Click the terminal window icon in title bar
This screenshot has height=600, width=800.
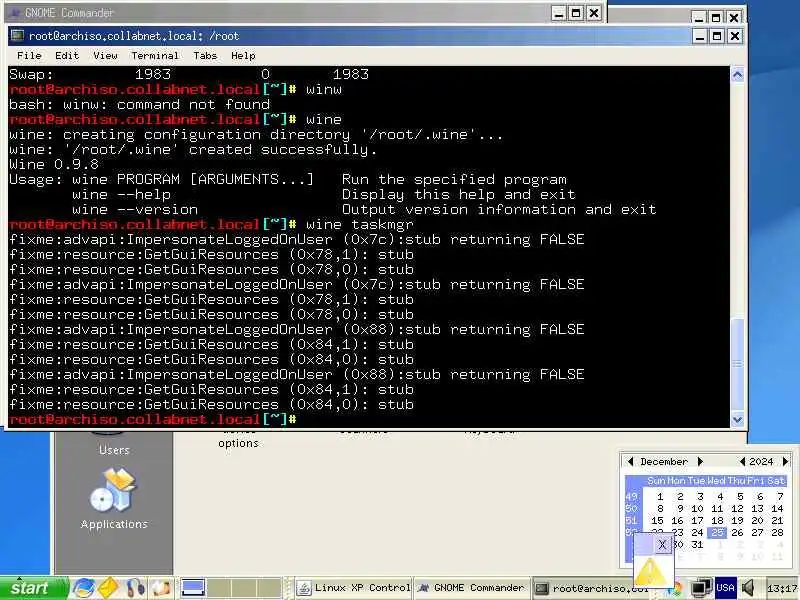[x=17, y=35]
